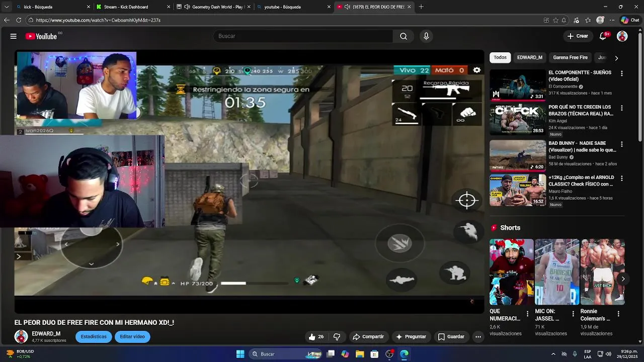
Task: Open options for QUE NUMERACI... short
Action: [x=527, y=314]
